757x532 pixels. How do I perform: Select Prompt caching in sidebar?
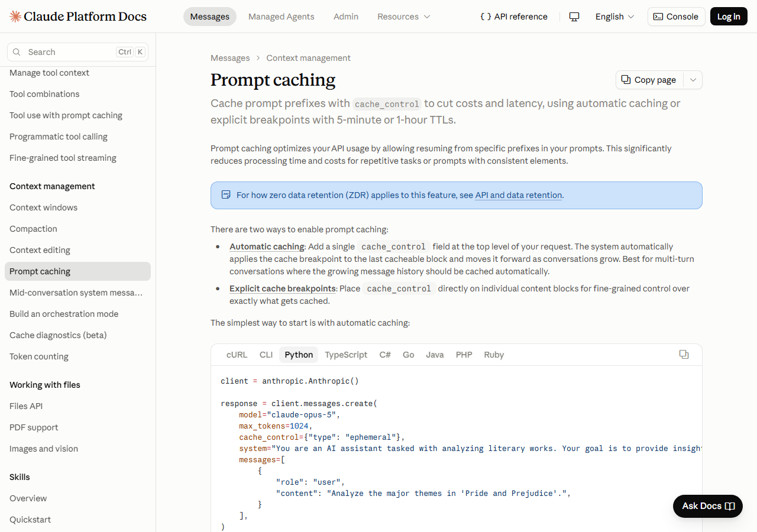tap(77, 271)
